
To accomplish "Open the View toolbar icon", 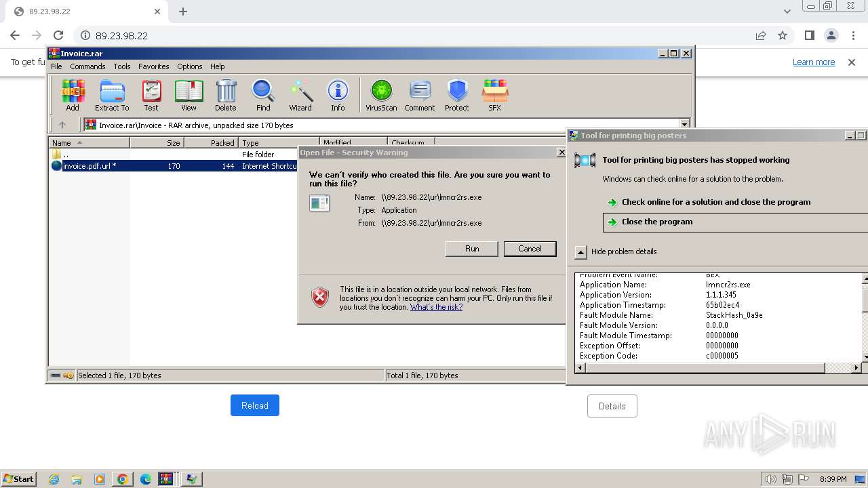I will point(189,95).
